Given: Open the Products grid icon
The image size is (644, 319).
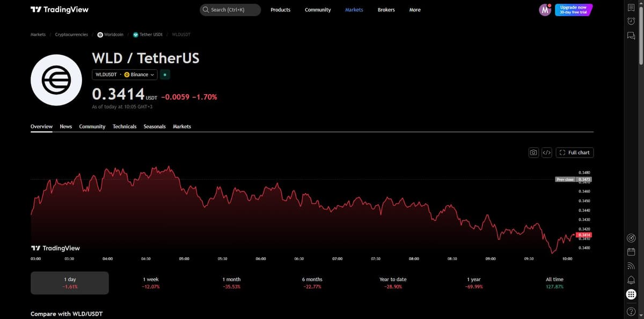Looking at the screenshot, I should pyautogui.click(x=631, y=295).
